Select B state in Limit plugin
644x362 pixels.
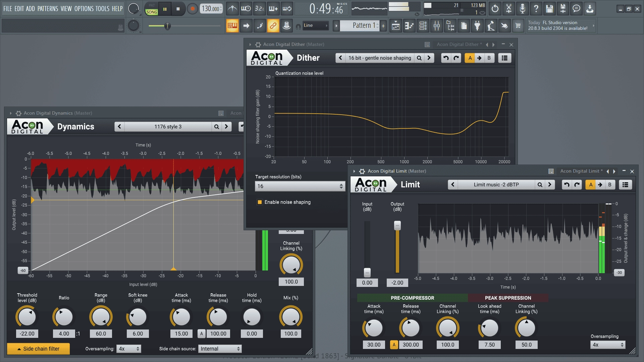610,185
